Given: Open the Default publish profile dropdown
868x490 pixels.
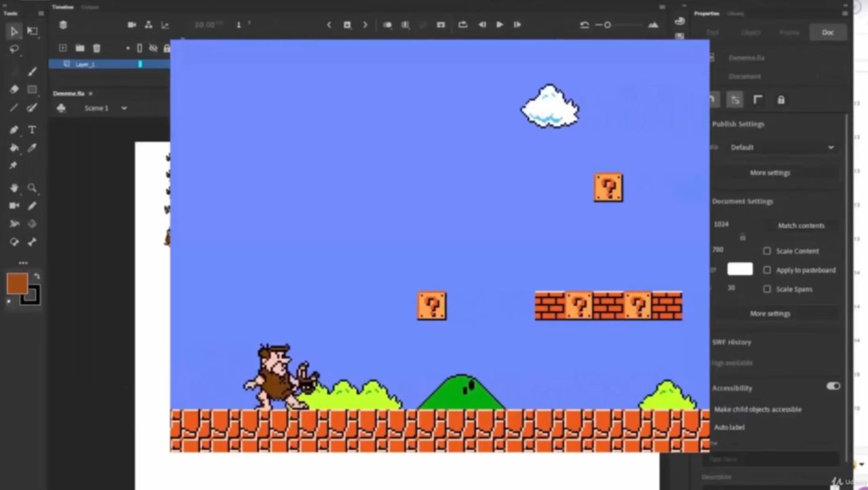Looking at the screenshot, I should (781, 147).
